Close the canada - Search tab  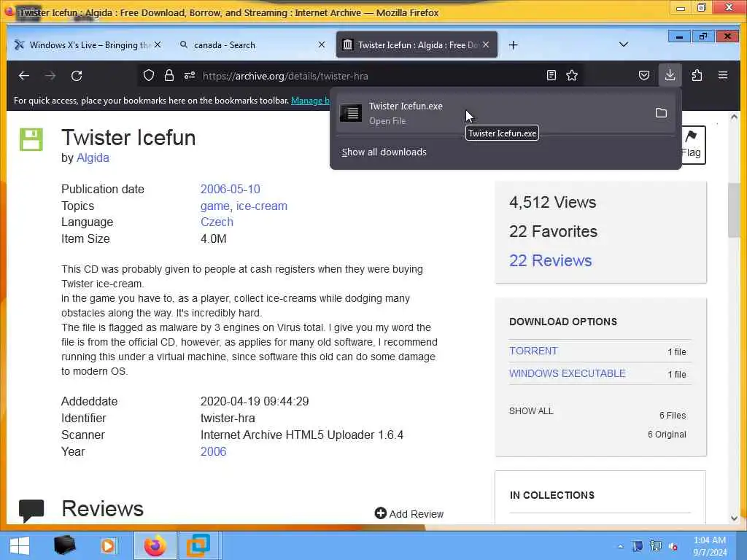322,44
